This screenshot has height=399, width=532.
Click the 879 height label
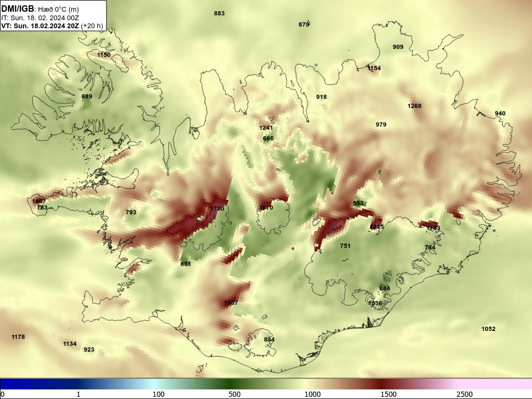(x=304, y=24)
